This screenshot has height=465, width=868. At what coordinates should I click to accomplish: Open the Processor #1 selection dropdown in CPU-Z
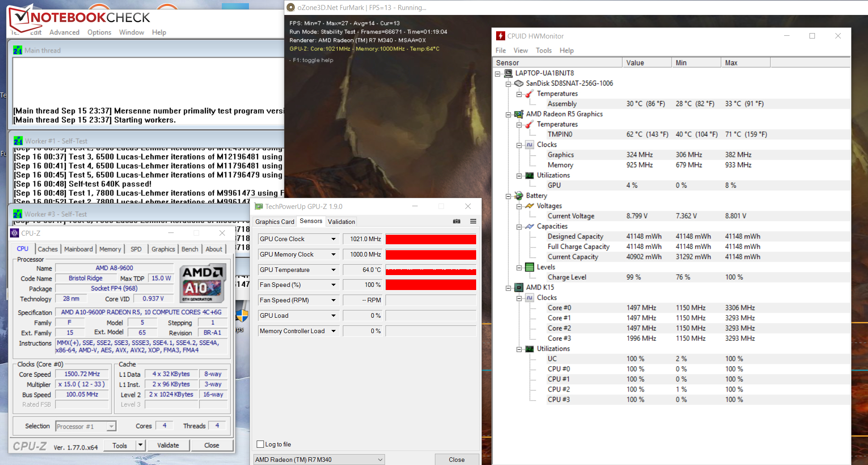[x=111, y=426]
